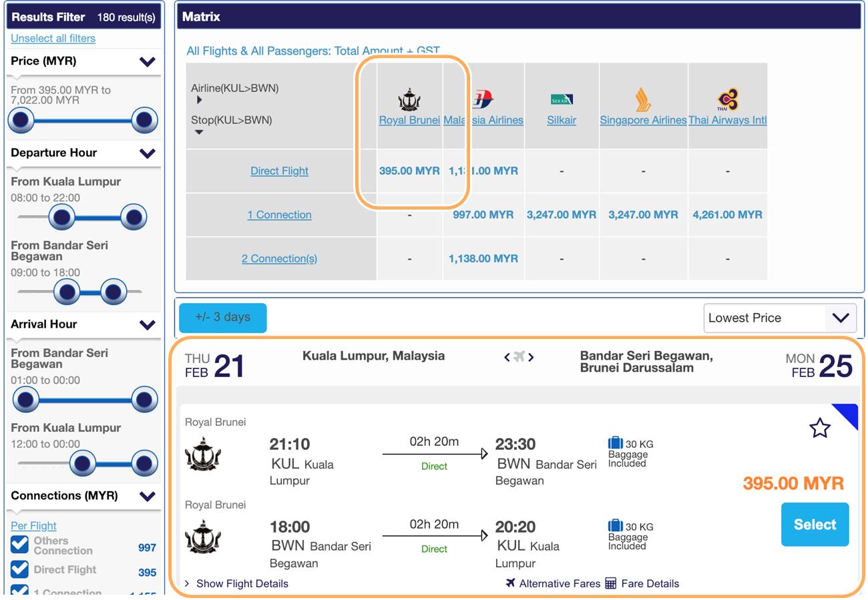Click the +/- 3 days button
The height and width of the screenshot is (600, 868).
(x=223, y=318)
